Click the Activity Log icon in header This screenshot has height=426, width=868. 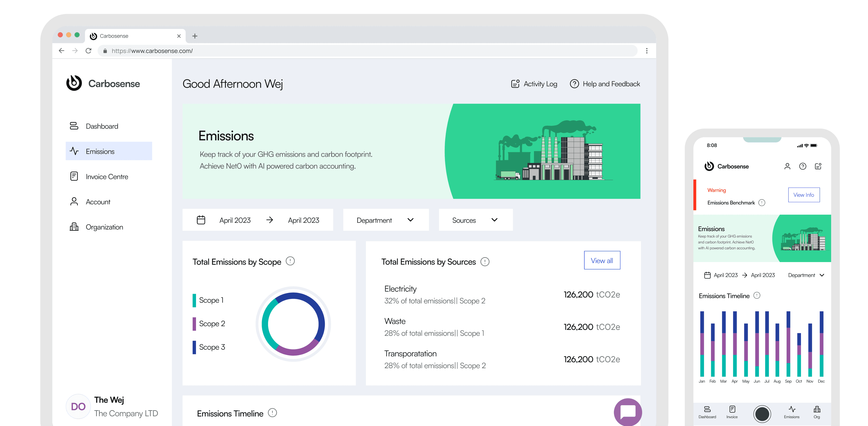click(x=515, y=84)
